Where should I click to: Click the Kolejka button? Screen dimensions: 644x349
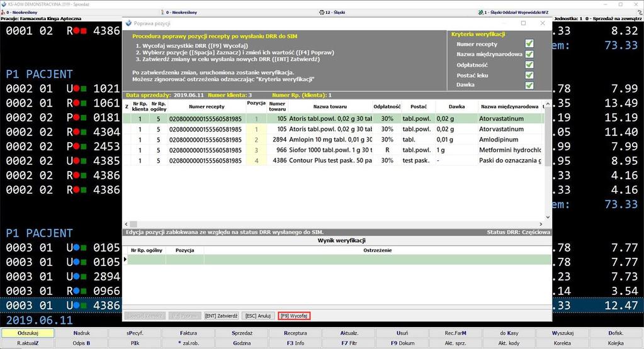(x=616, y=343)
